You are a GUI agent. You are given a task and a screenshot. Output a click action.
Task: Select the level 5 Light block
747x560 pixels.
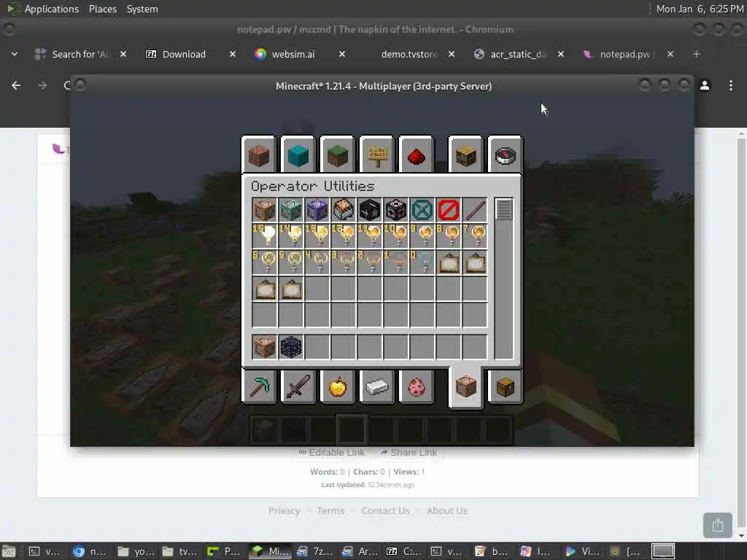(x=290, y=262)
